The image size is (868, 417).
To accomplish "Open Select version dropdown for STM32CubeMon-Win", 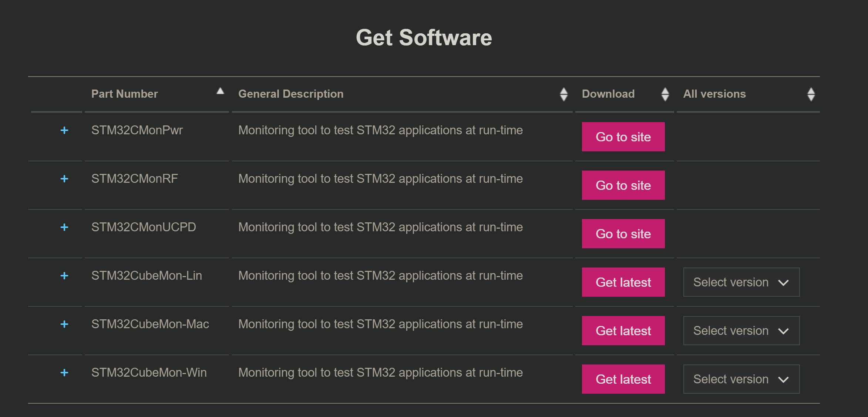I will [x=741, y=379].
